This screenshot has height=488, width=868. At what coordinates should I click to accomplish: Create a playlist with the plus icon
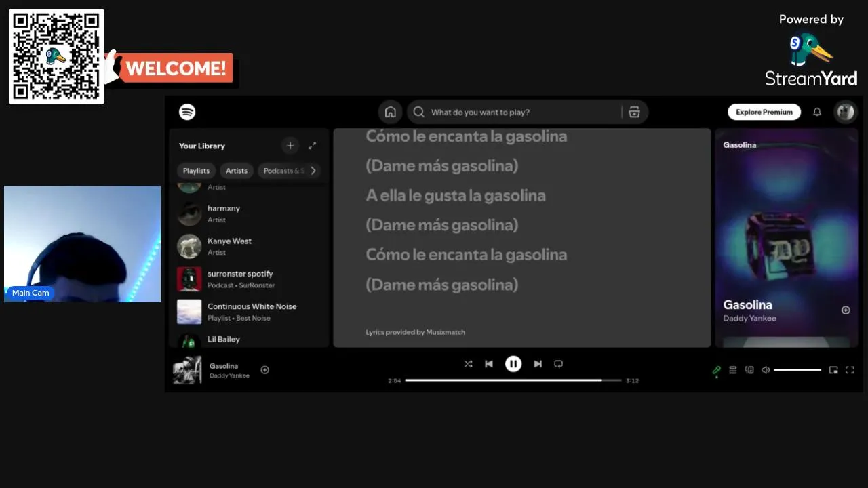(290, 146)
